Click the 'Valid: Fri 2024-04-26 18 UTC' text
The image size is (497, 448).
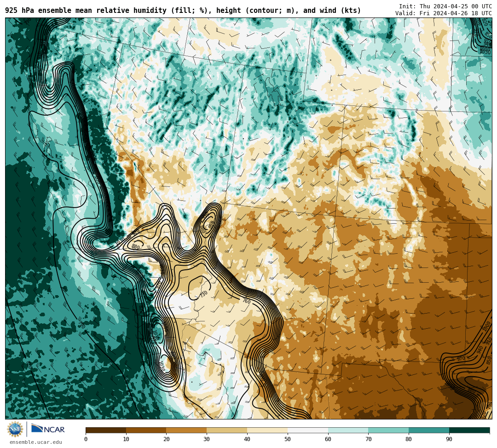tap(444, 13)
